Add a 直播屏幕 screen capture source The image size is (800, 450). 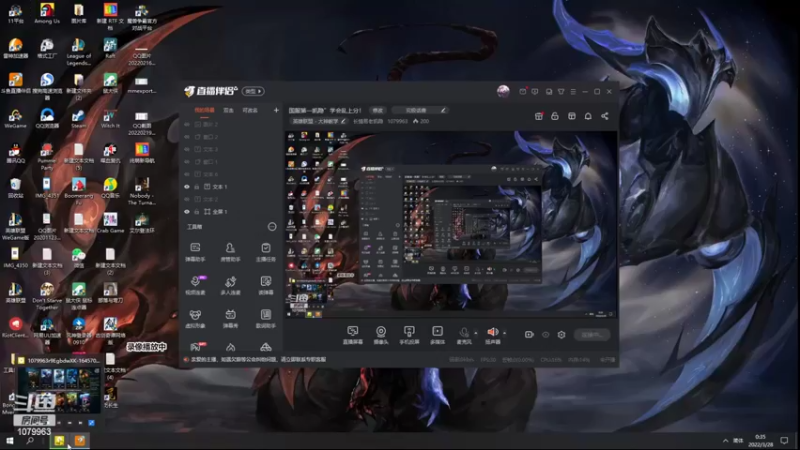[353, 335]
